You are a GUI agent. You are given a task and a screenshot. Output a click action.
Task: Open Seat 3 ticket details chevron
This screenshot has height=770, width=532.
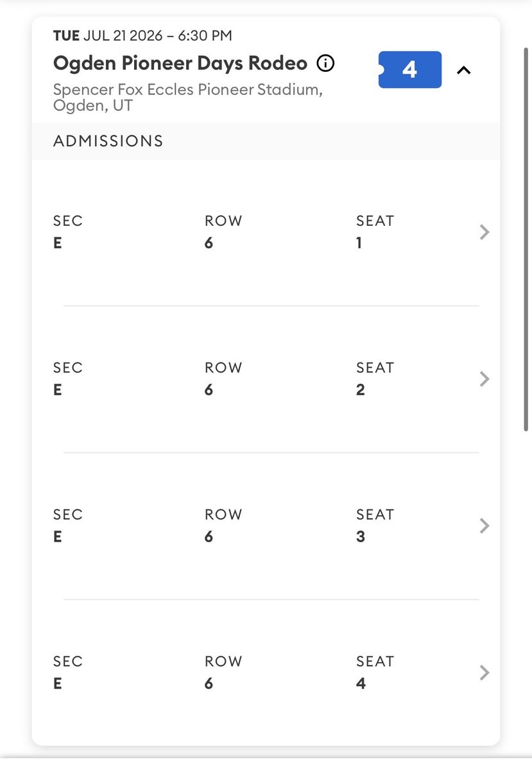point(485,526)
